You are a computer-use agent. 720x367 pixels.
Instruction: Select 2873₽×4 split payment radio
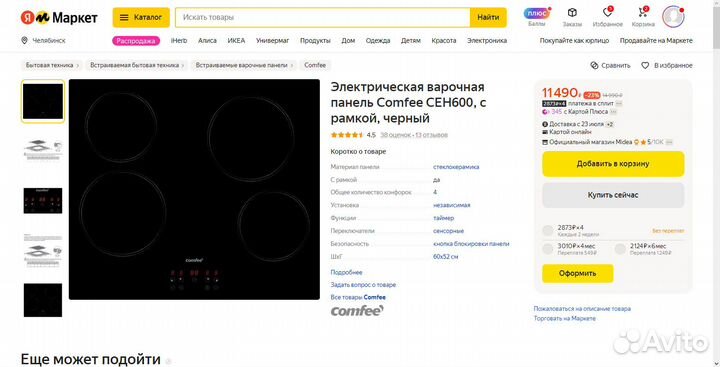(x=548, y=231)
